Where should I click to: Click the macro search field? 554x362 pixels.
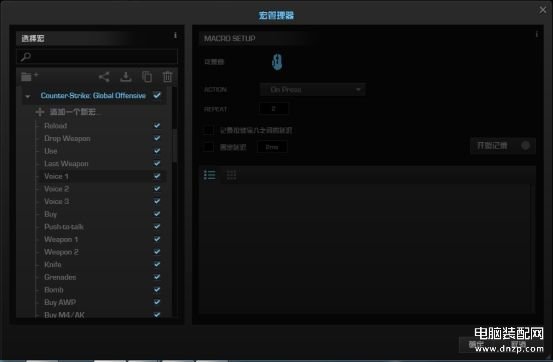coord(97,57)
